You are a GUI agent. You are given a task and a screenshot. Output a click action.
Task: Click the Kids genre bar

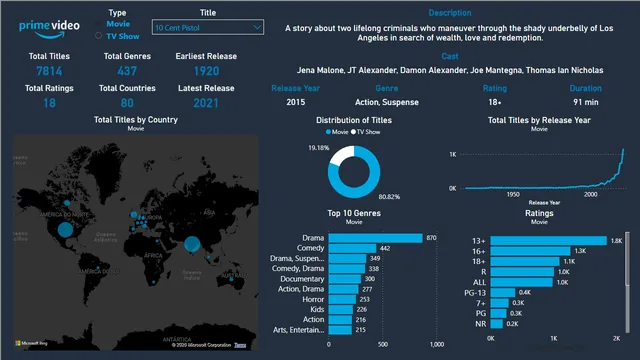(340, 309)
